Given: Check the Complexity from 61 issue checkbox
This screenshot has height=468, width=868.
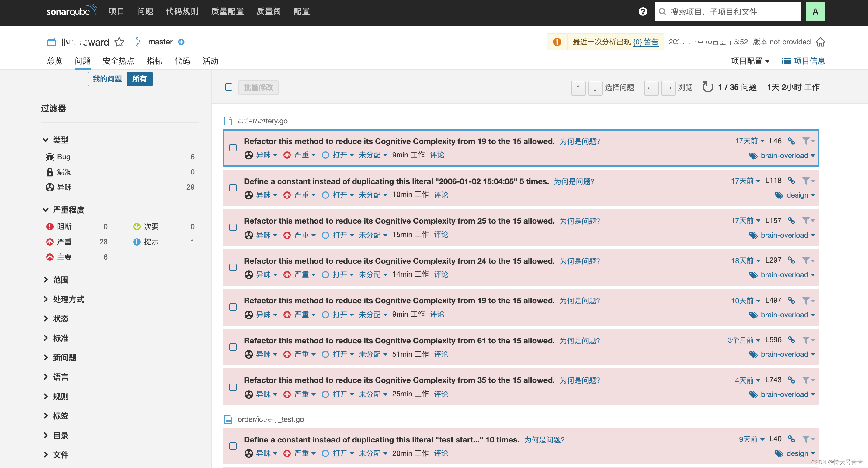Looking at the screenshot, I should 233,347.
